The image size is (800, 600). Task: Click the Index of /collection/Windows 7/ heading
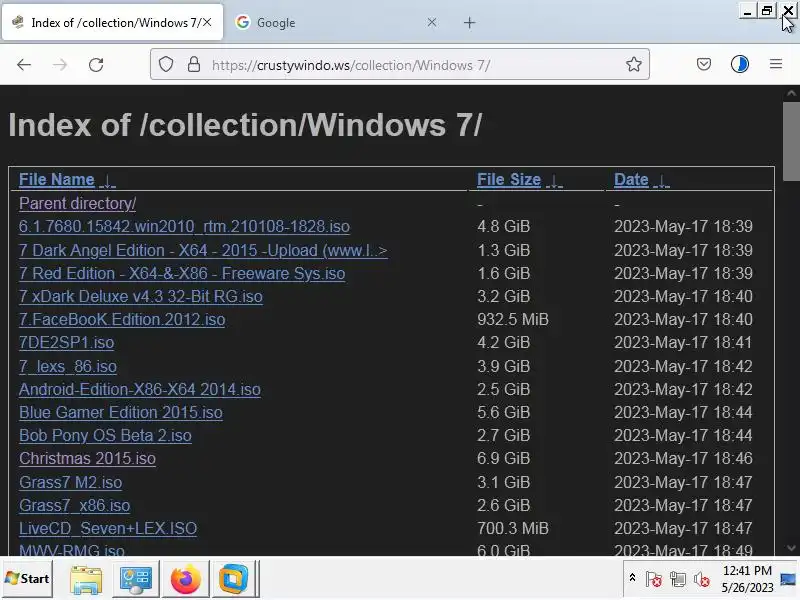coord(245,125)
